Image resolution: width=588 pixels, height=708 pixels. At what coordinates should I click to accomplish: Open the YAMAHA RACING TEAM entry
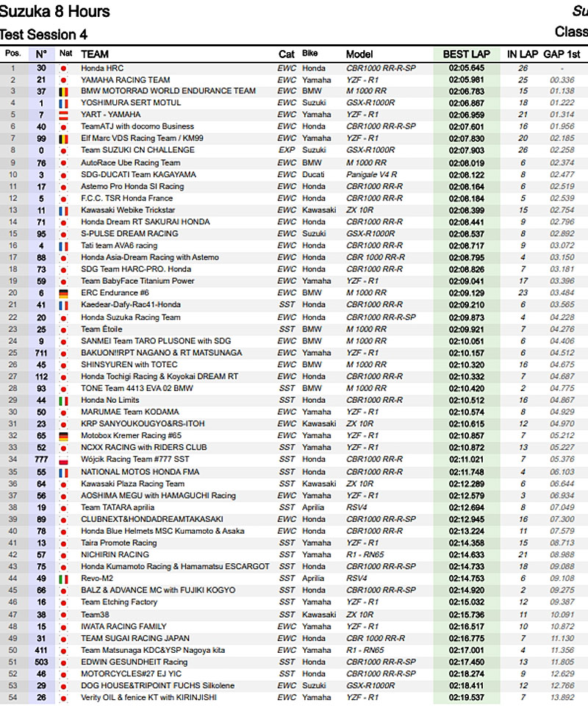pos(125,80)
